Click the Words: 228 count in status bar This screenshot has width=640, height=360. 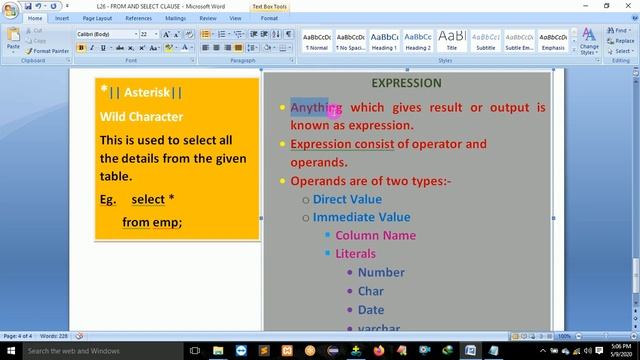click(54, 336)
